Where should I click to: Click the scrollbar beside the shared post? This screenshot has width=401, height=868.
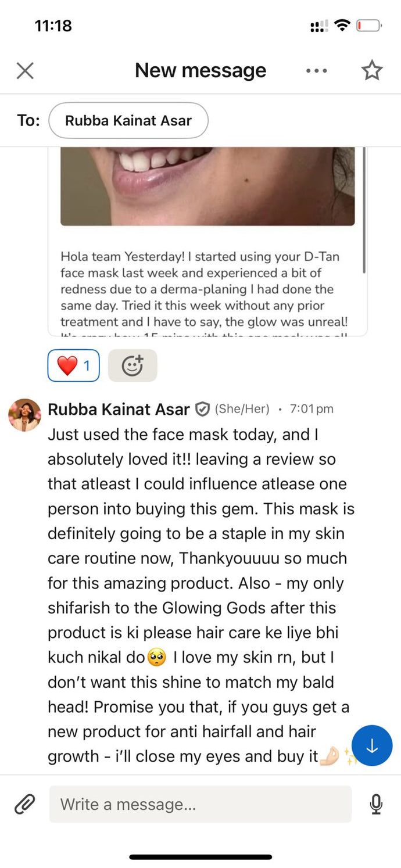364,210
